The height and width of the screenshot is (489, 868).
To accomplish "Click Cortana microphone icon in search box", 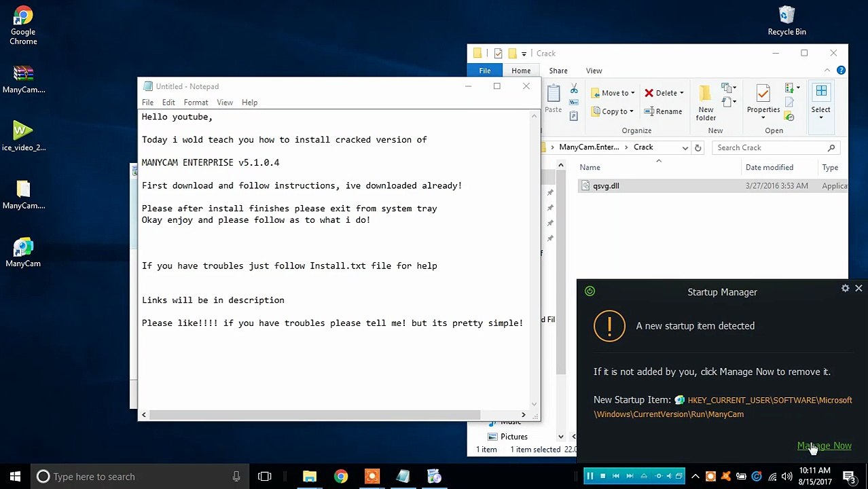I will point(236,476).
